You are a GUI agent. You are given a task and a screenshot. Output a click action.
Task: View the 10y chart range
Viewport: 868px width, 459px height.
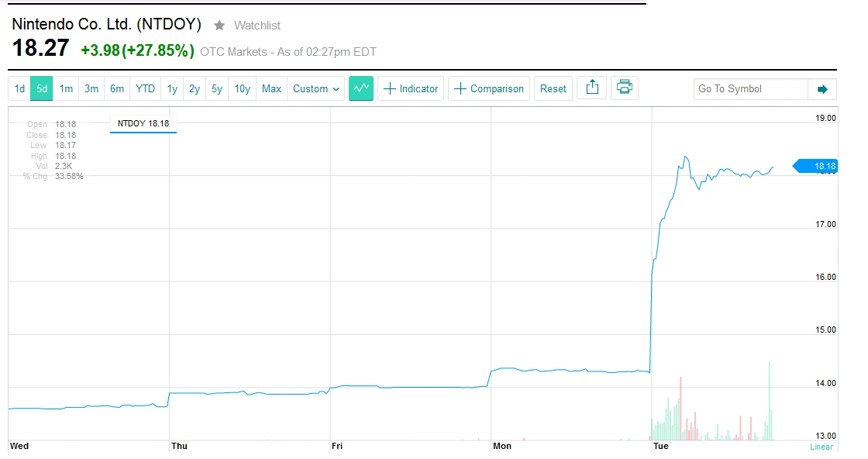(242, 88)
